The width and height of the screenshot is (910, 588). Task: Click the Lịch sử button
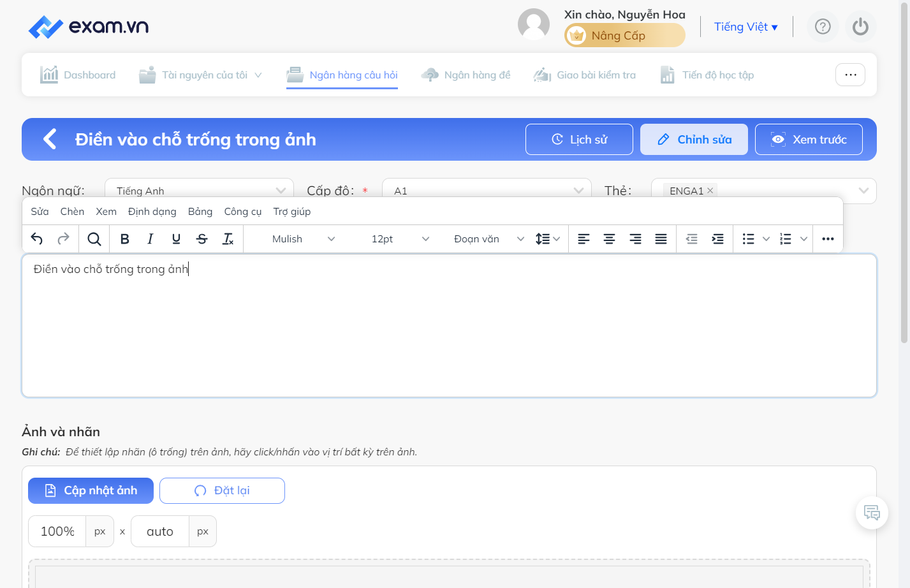pyautogui.click(x=579, y=139)
